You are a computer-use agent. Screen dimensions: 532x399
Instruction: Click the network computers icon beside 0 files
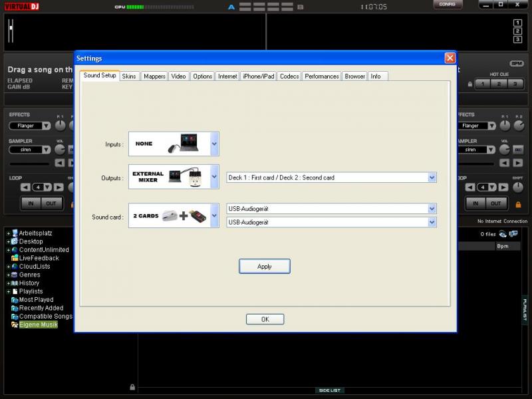503,234
